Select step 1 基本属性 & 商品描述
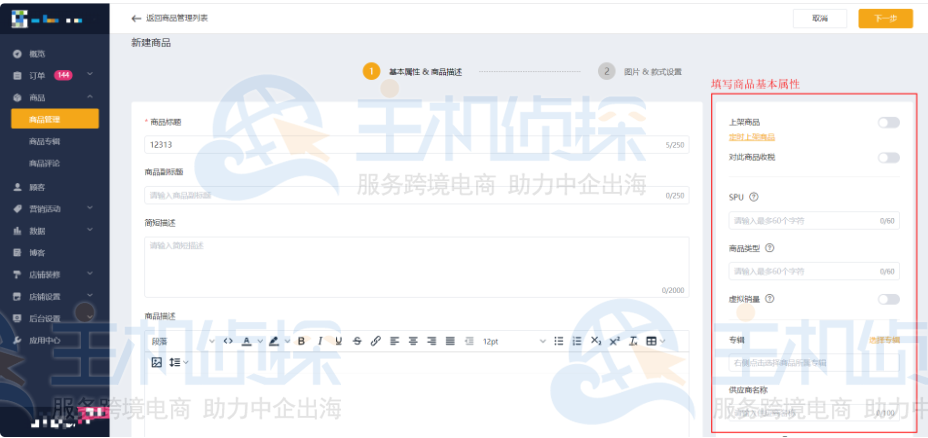This screenshot has width=928, height=438. [x=413, y=72]
